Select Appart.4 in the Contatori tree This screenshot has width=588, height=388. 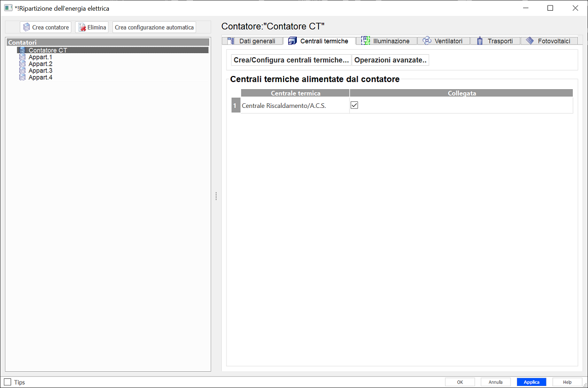click(x=41, y=77)
